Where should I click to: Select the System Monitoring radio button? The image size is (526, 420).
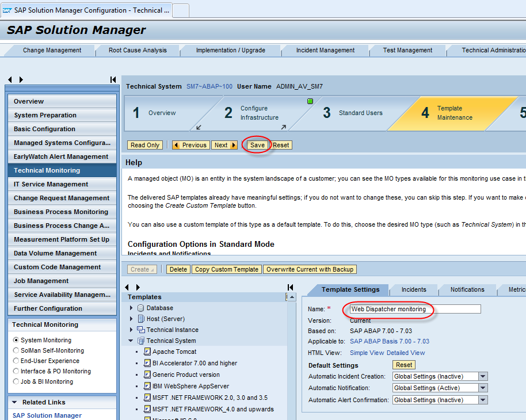click(16, 340)
